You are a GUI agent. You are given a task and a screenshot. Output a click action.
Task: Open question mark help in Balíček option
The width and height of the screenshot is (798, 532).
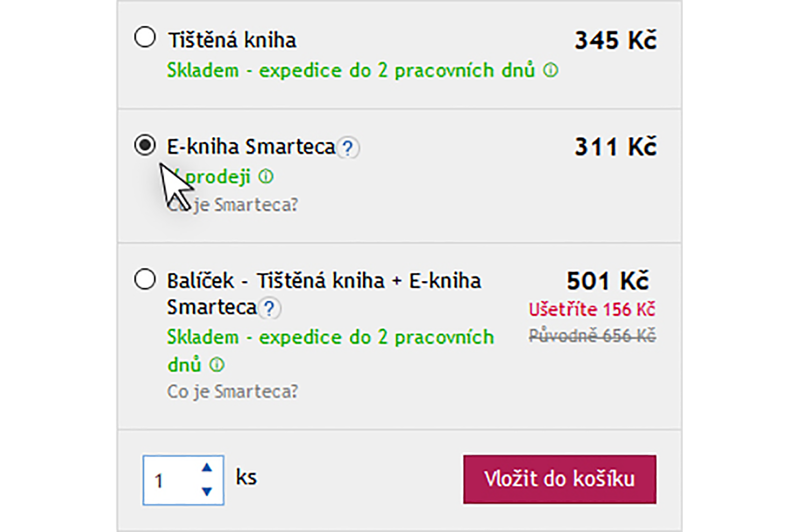[x=269, y=309]
